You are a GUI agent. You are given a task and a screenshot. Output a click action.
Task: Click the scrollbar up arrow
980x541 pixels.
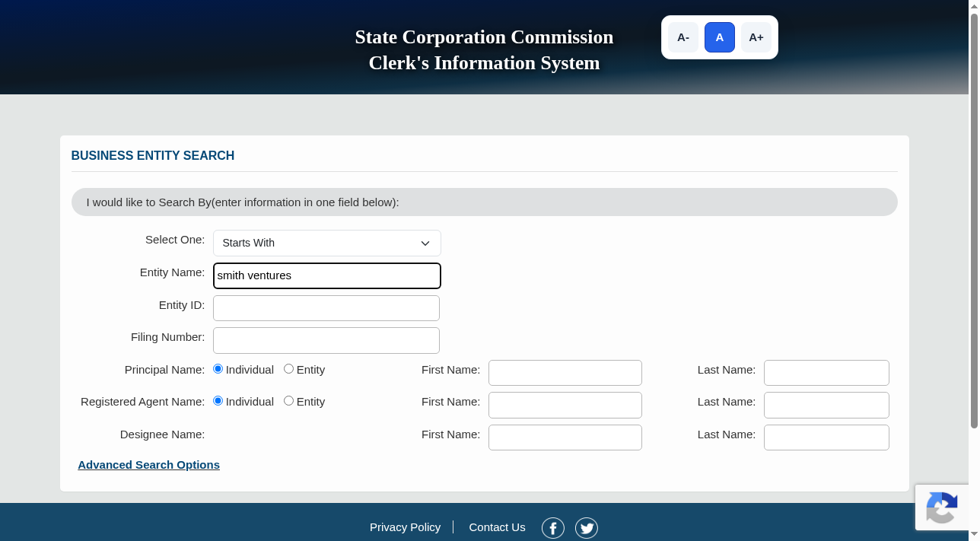click(x=974, y=5)
